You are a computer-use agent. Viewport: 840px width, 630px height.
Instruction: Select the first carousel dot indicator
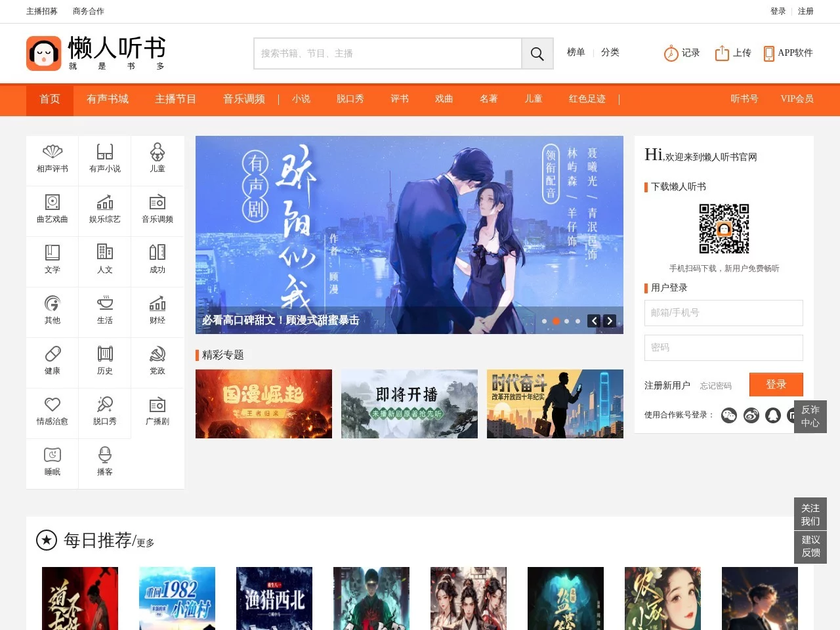point(545,322)
